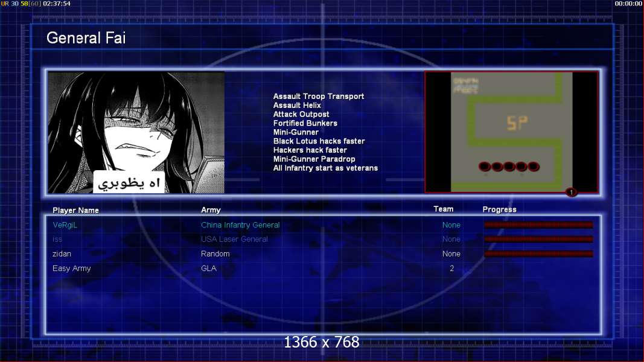
Task: Click the General Fai title text
Action: click(x=86, y=38)
